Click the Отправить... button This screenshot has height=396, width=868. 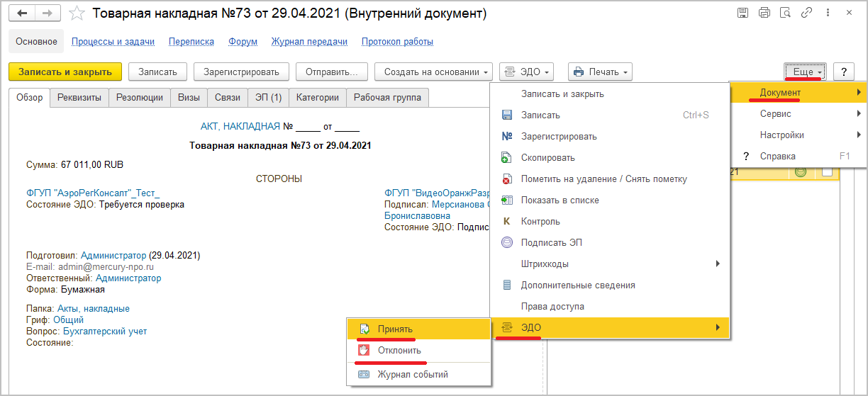332,72
